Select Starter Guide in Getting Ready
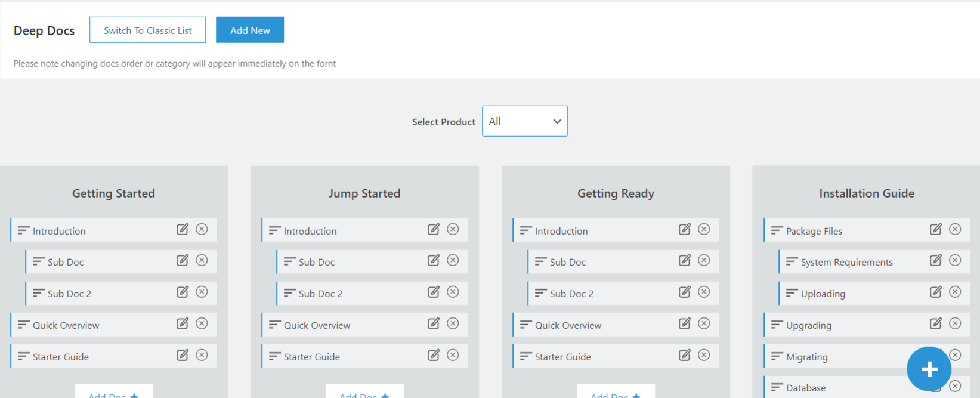 tap(562, 357)
